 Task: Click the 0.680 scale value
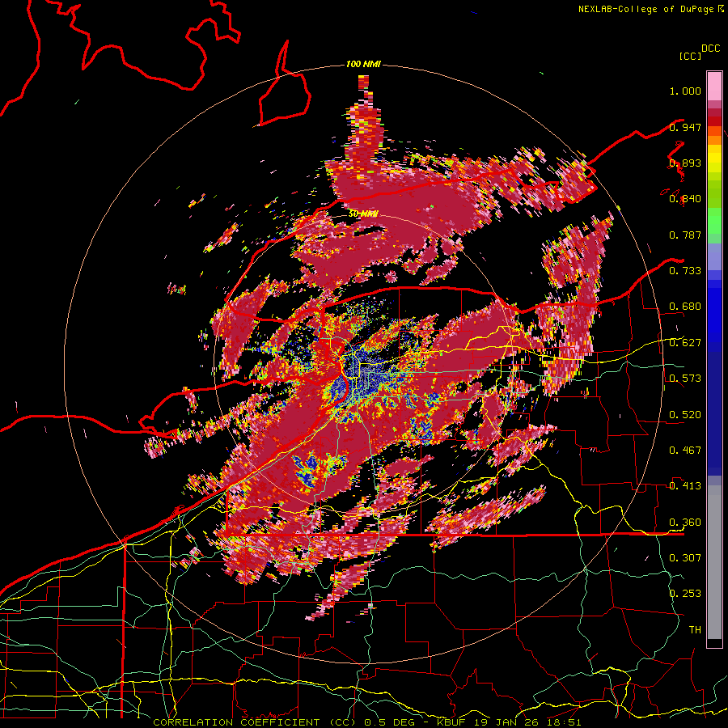click(x=685, y=307)
